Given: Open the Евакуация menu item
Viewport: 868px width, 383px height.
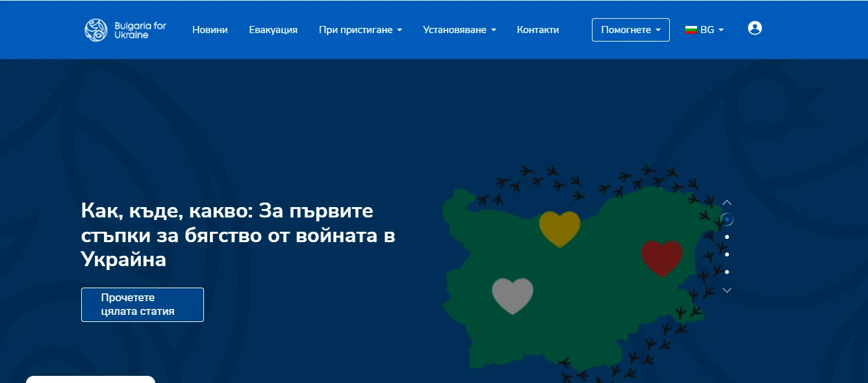Looking at the screenshot, I should point(273,30).
